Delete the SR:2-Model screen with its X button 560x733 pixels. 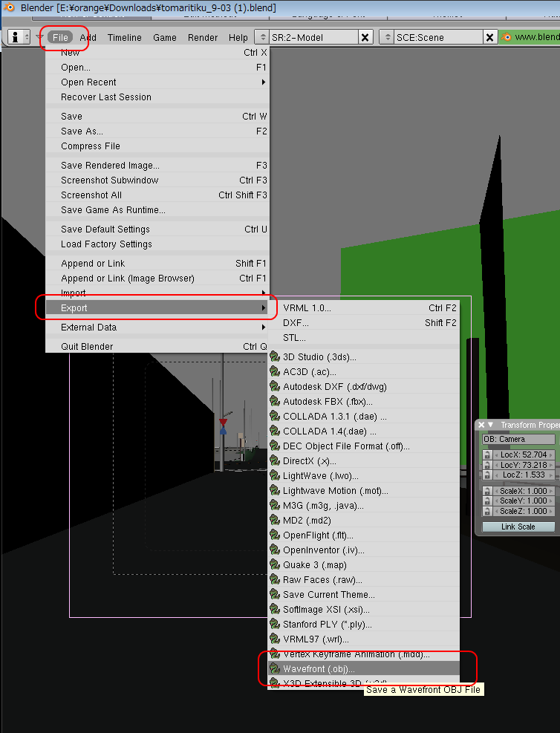coord(365,37)
